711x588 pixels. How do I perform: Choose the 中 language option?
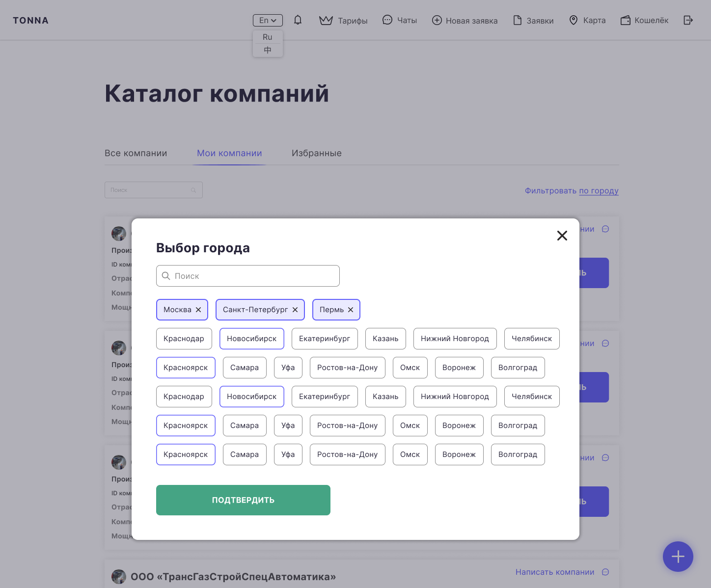coord(268,50)
